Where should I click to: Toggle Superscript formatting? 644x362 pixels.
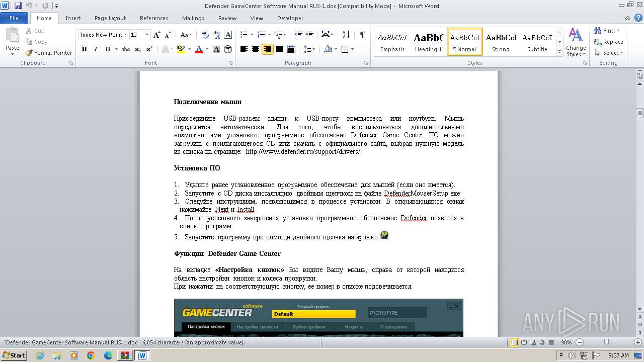pos(149,49)
